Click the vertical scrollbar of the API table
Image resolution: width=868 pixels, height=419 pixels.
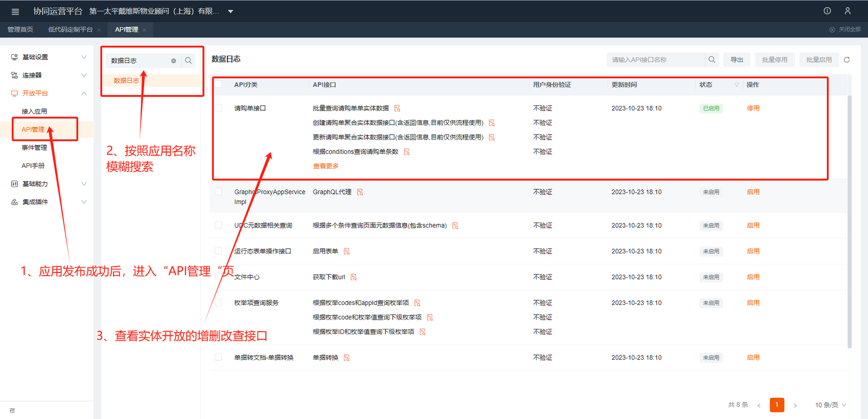click(850, 217)
